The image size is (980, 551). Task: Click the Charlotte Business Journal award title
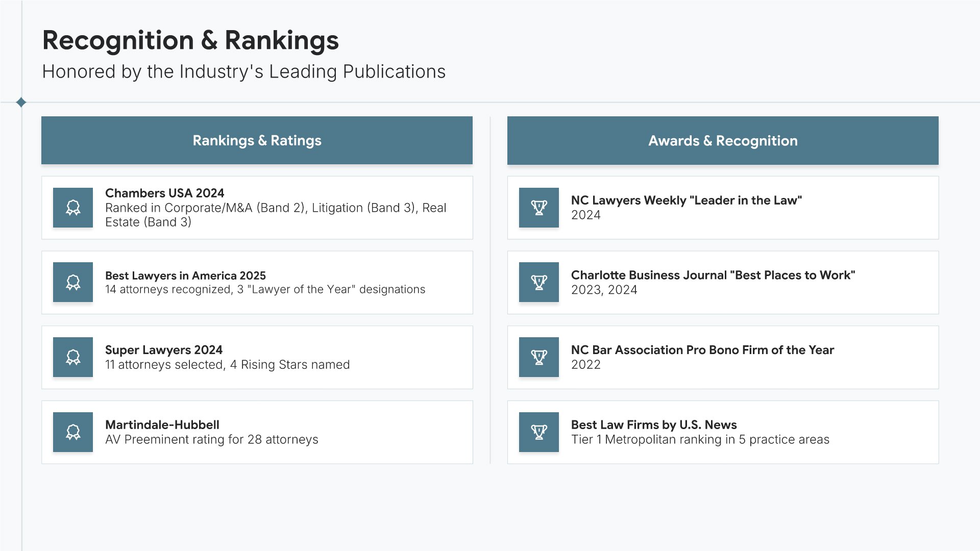pos(713,275)
